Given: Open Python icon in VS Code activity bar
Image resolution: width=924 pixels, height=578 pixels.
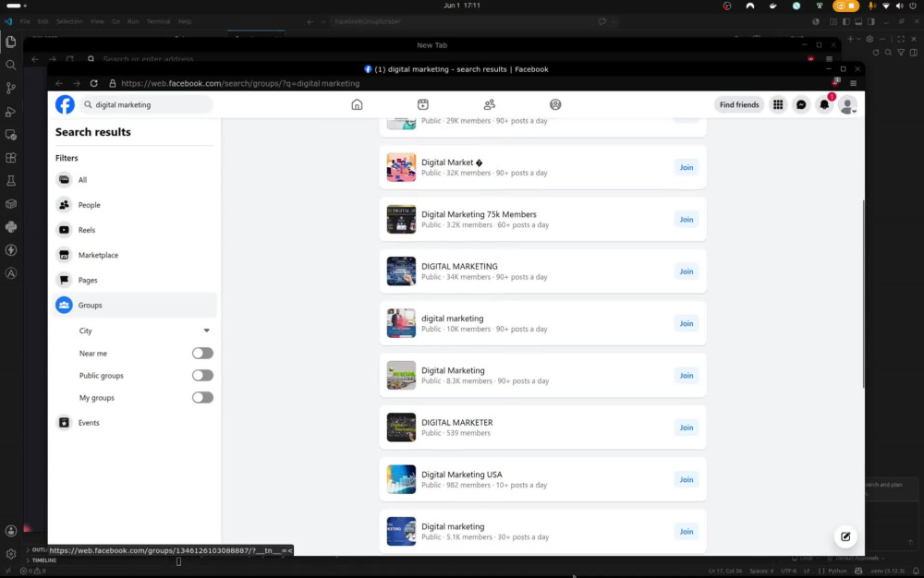Looking at the screenshot, I should [x=10, y=226].
